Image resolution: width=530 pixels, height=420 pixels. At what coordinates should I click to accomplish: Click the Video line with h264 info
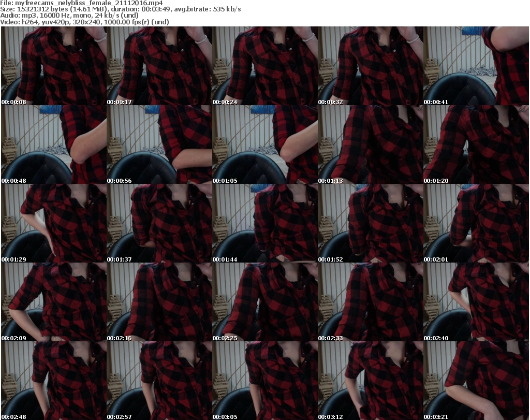(84, 22)
